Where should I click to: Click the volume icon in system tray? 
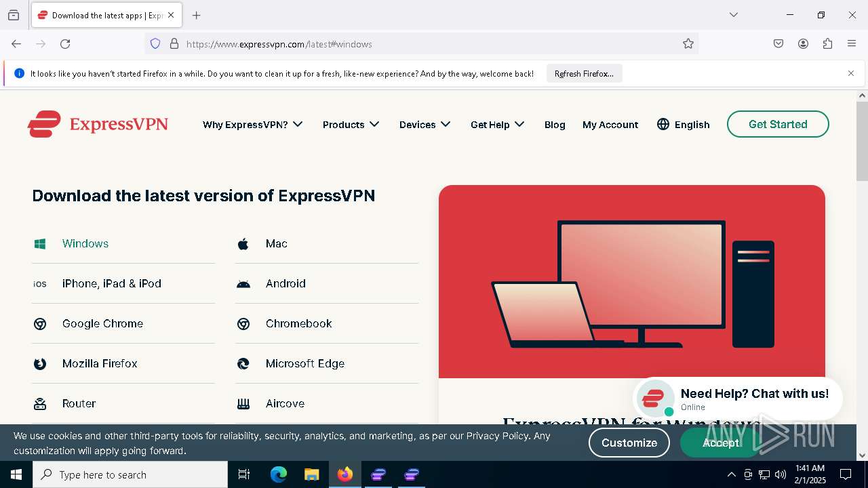(781, 475)
